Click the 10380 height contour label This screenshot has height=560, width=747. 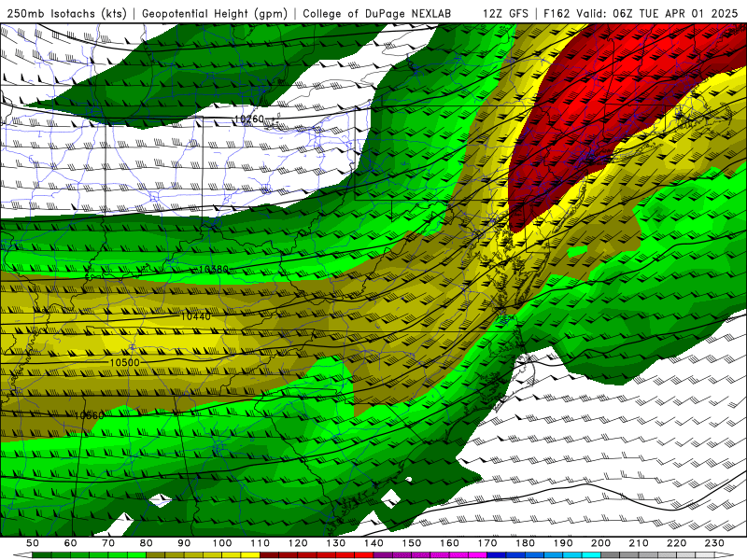(x=214, y=270)
